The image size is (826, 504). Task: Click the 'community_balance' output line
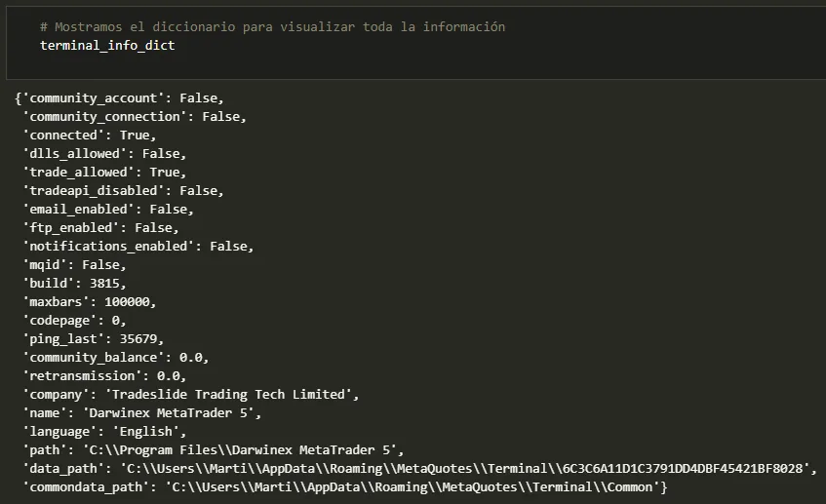point(115,358)
